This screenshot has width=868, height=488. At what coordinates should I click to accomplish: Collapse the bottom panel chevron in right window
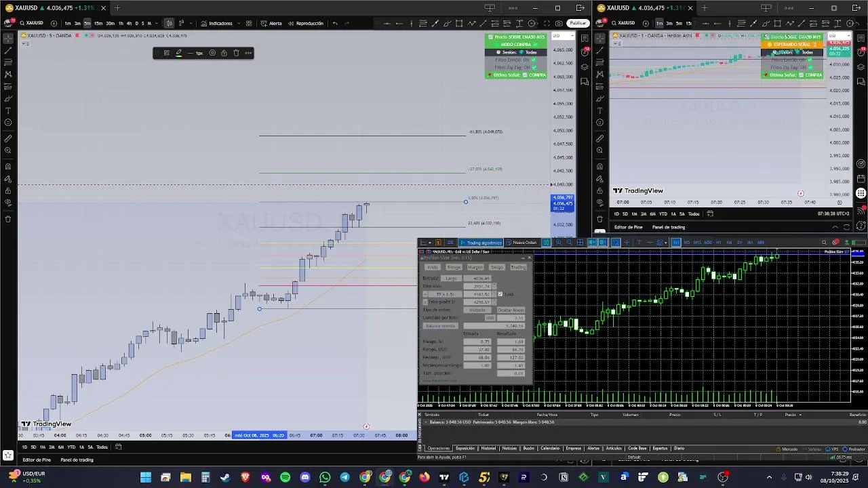pos(835,227)
